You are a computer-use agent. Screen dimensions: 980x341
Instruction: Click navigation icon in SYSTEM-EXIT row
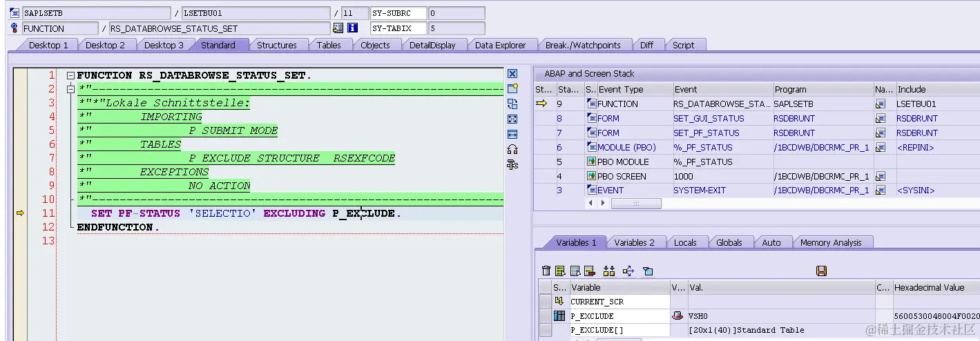(881, 190)
